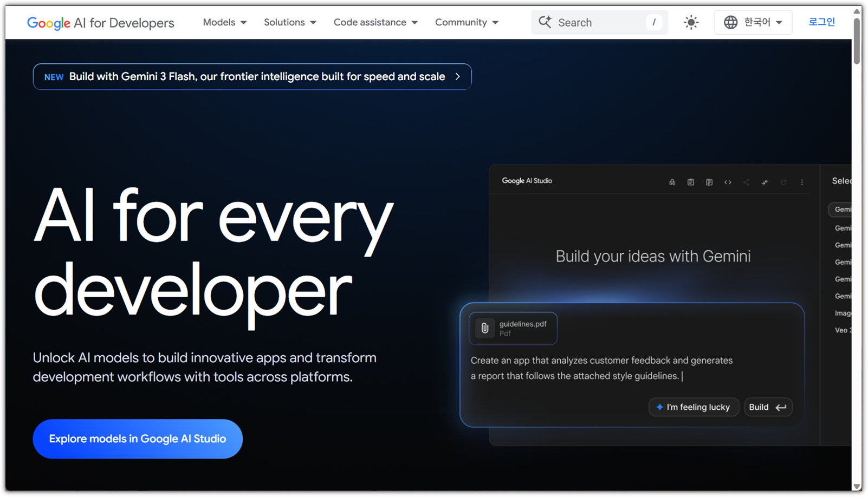
Task: Click the incognito icon in AI Studio toolbar
Action: pos(672,182)
